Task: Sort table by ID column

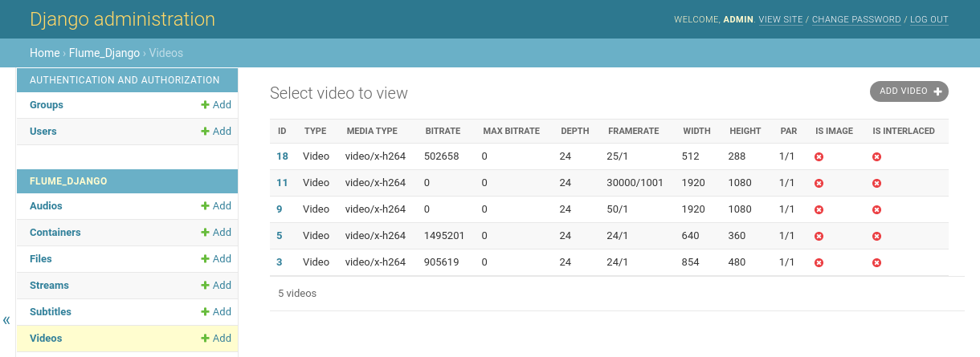Action: pyautogui.click(x=282, y=131)
